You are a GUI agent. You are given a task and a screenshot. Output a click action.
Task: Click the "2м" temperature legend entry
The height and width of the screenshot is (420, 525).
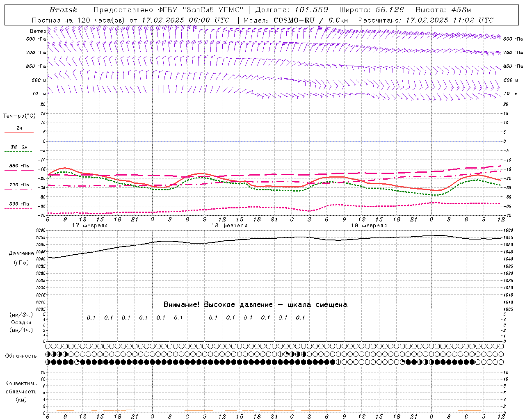pyautogui.click(x=19, y=128)
